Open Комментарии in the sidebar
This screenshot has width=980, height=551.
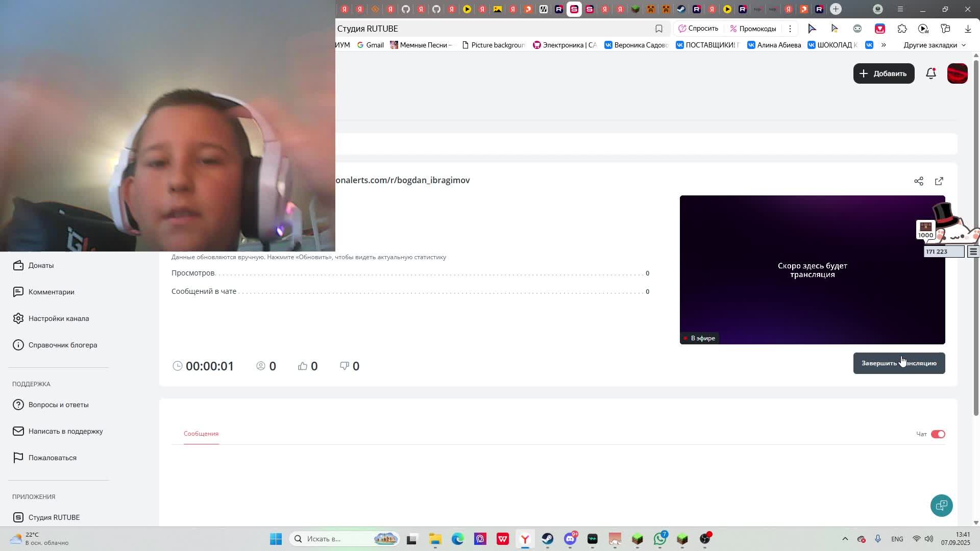coord(51,292)
